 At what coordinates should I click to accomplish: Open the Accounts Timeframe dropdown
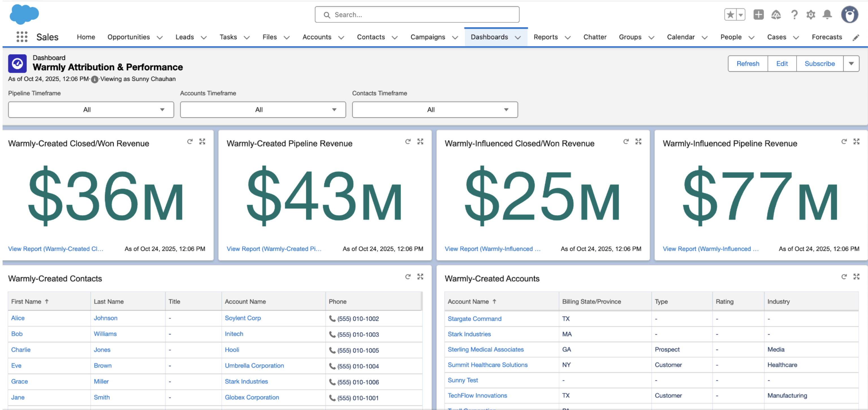(x=263, y=109)
